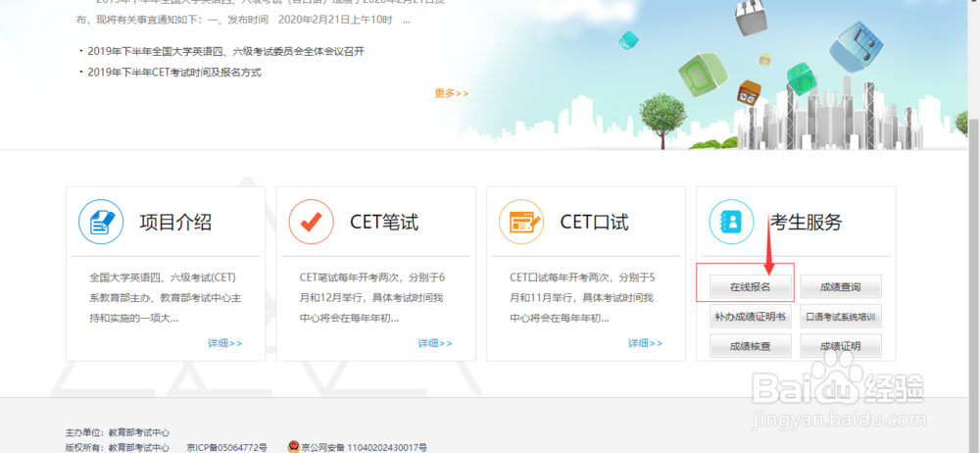
Task: Open the 更多>> news link
Action: pyautogui.click(x=451, y=93)
